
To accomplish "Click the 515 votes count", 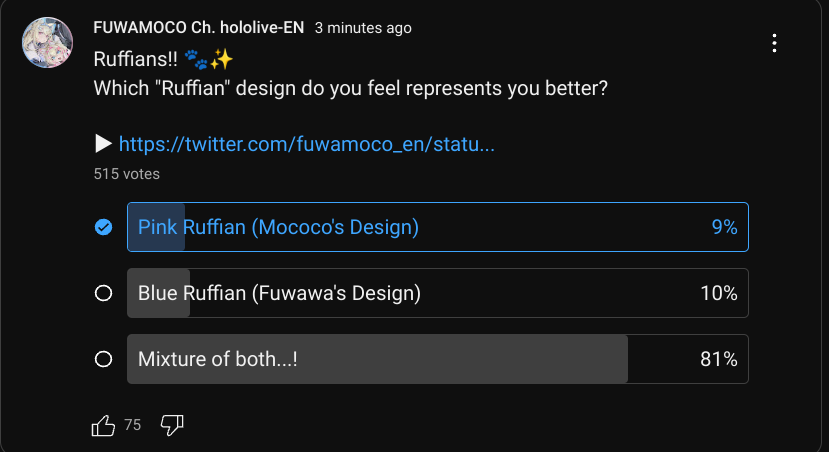I will pos(126,174).
